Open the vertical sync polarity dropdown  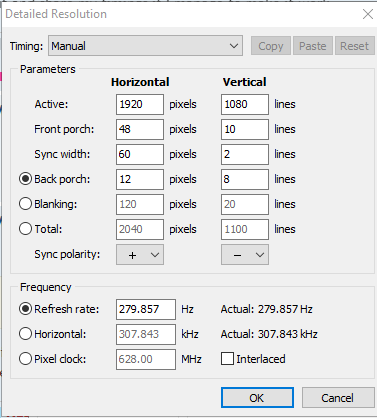(x=245, y=255)
